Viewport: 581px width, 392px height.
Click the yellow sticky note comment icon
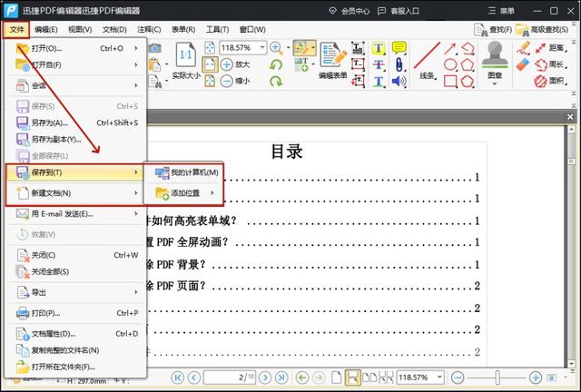point(399,48)
